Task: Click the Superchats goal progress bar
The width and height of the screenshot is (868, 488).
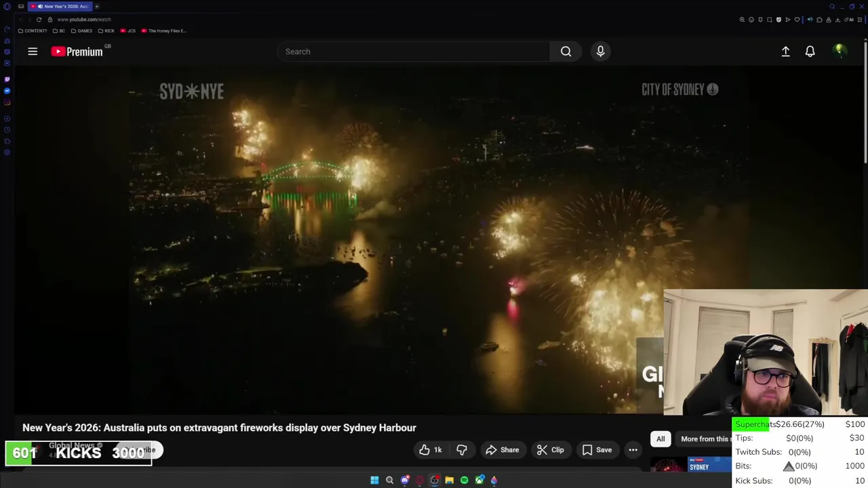Action: point(800,424)
